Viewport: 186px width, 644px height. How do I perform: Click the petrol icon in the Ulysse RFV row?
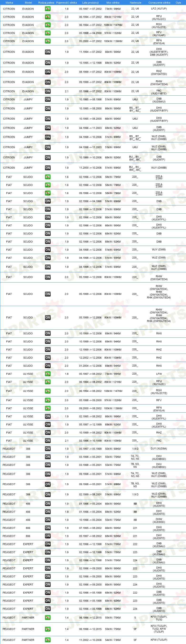tap(48, 400)
